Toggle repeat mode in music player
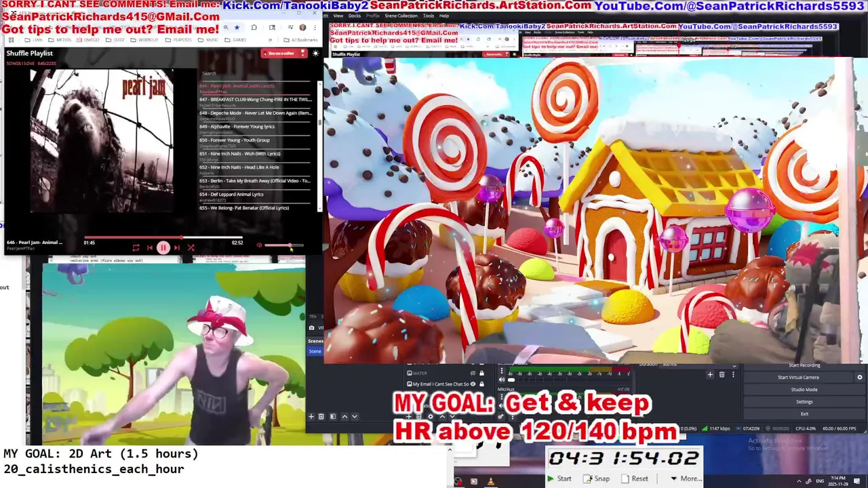 136,248
